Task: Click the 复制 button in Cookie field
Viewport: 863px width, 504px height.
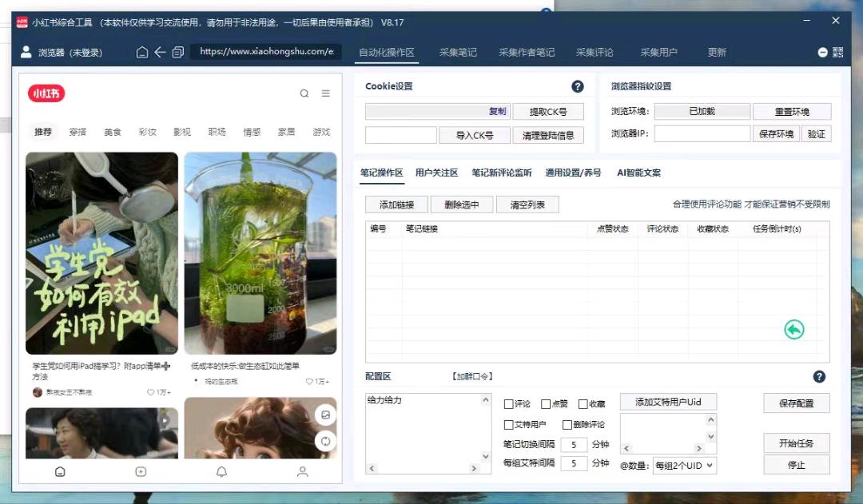Action: coord(497,111)
